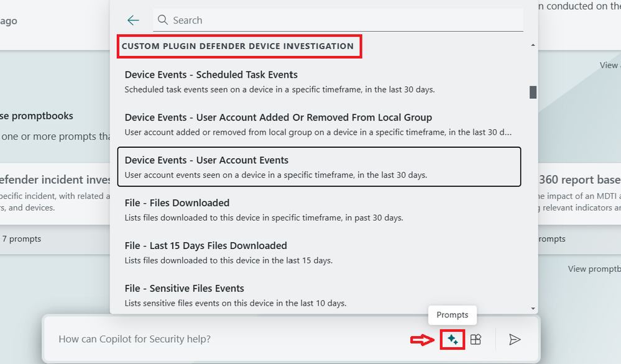Select File - Last 15 Days Files Downloaded
This screenshot has height=364, width=621.
(319, 252)
